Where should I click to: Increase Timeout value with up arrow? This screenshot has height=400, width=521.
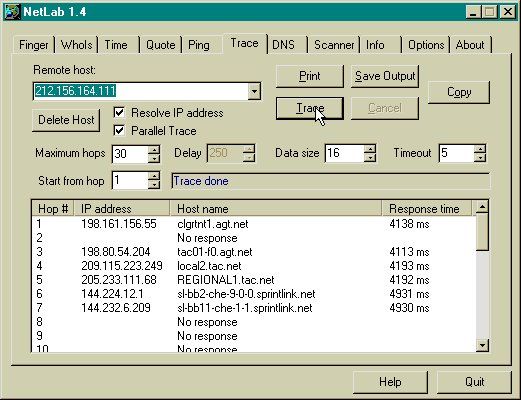pos(480,149)
